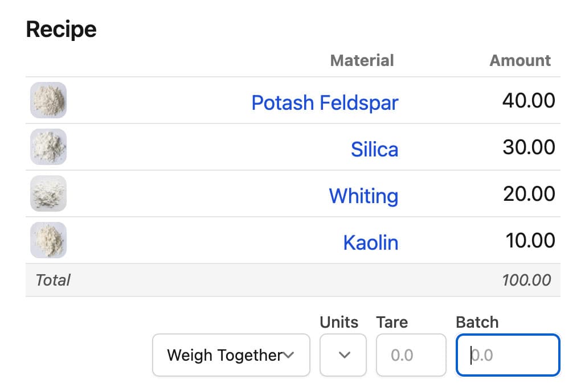Click the Whiting amount 20.00
The height and width of the screenshot is (392, 585).
(x=529, y=195)
